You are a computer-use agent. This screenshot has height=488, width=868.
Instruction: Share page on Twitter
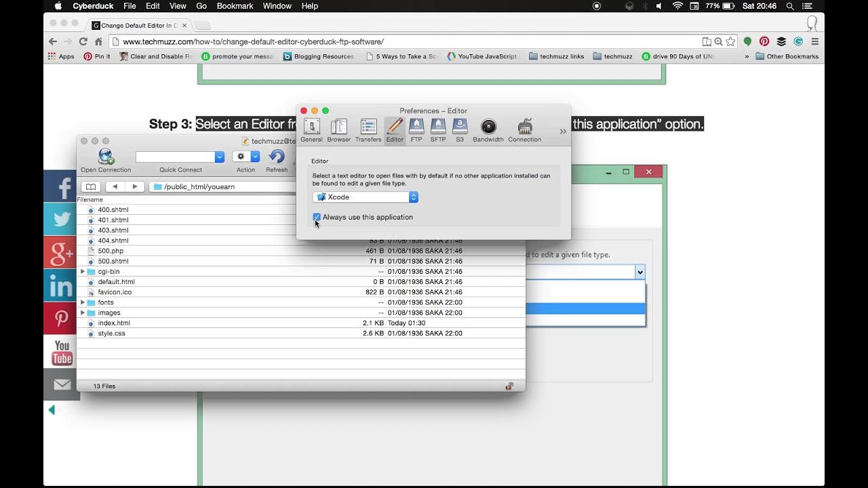click(x=62, y=220)
